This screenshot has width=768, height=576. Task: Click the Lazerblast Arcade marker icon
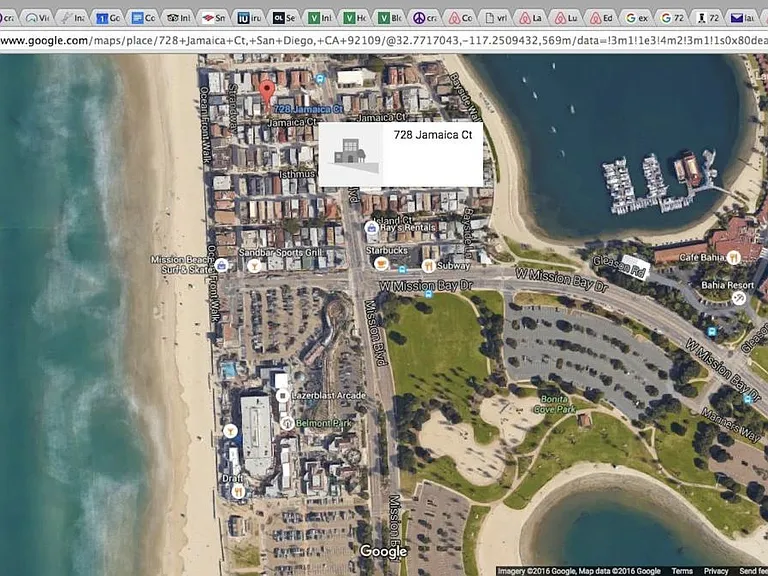pyautogui.click(x=282, y=395)
